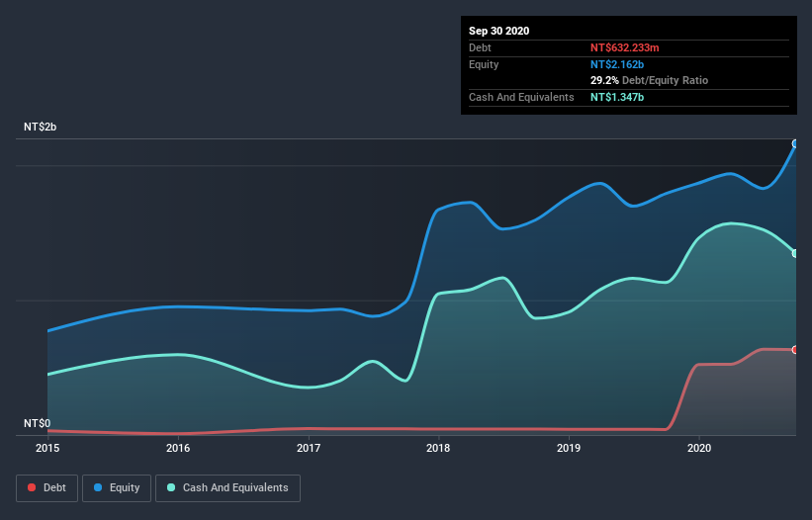This screenshot has width=812, height=520.
Task: Click the Sep 30 2020 tooltip date
Action: pyautogui.click(x=498, y=31)
